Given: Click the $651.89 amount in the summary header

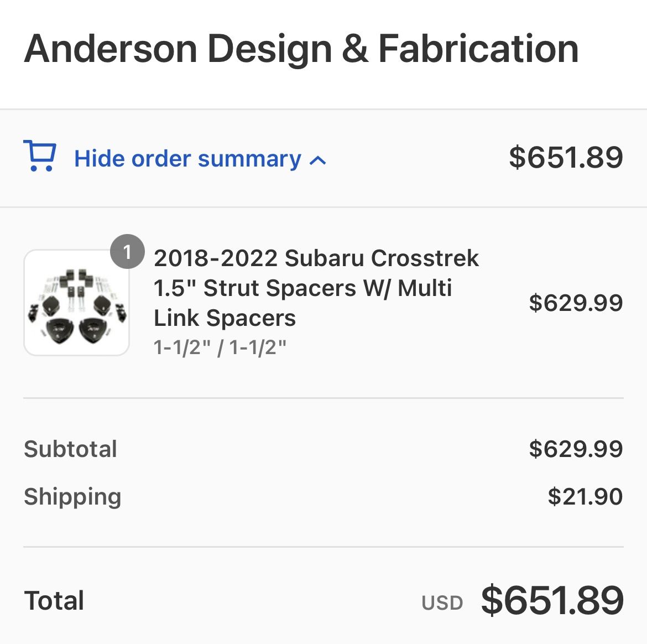Looking at the screenshot, I should click(x=566, y=157).
